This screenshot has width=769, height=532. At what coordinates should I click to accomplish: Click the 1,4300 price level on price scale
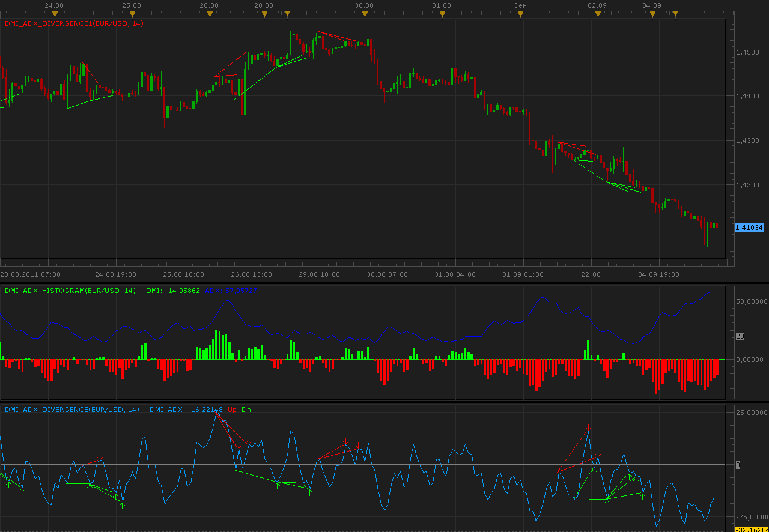(747, 141)
